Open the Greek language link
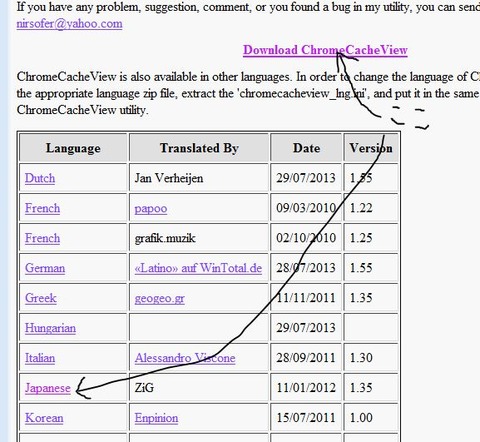This screenshot has height=442, width=480. coord(41,298)
